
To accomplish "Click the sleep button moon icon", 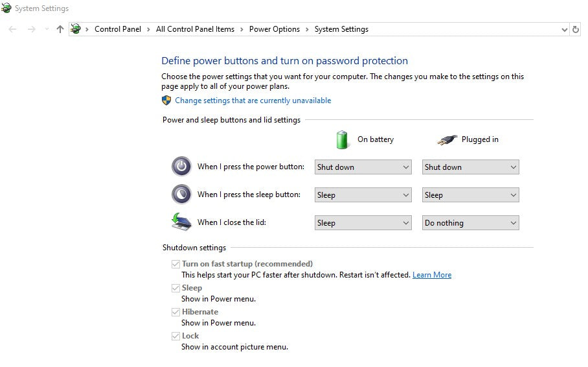I will [x=181, y=195].
